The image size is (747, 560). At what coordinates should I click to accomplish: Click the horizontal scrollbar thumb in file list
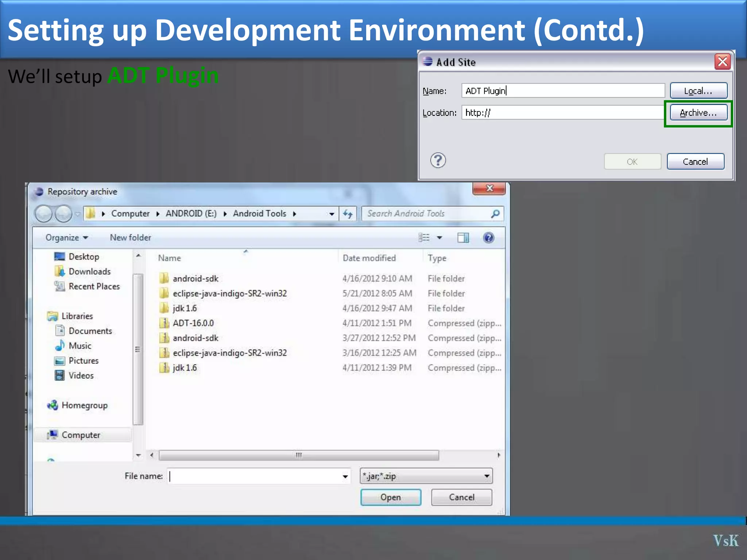coord(299,455)
